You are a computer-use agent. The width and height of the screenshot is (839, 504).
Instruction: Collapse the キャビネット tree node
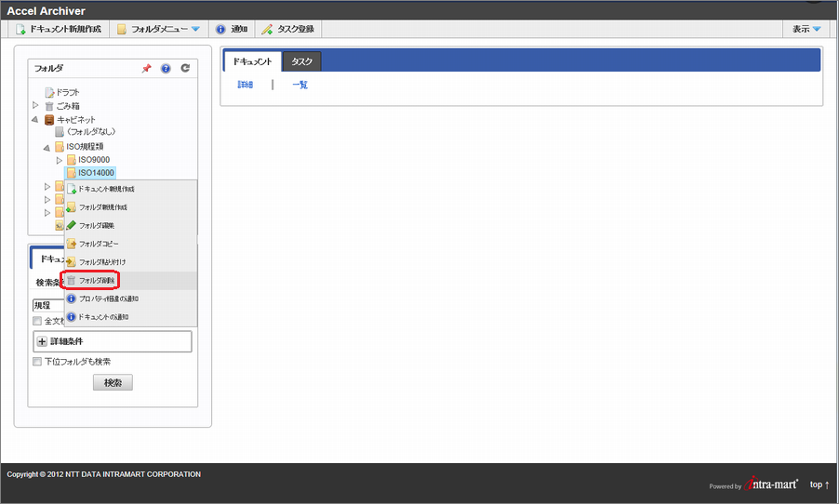pos(35,119)
